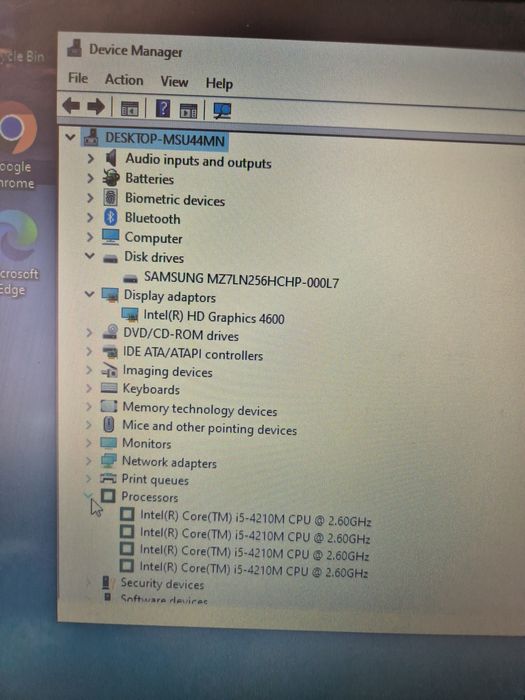Click the Forward arrow toolbar icon
525x700 pixels.
96,107
